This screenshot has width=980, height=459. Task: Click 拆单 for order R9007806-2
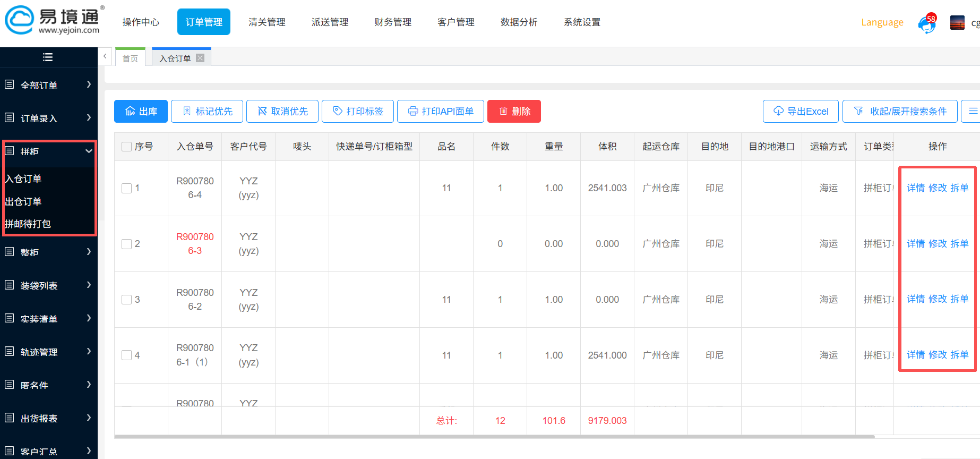click(x=959, y=299)
